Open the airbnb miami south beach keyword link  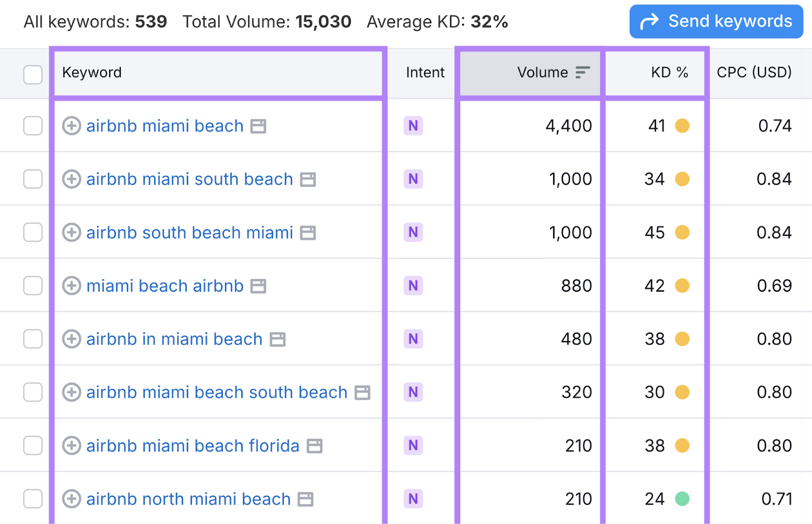point(189,179)
